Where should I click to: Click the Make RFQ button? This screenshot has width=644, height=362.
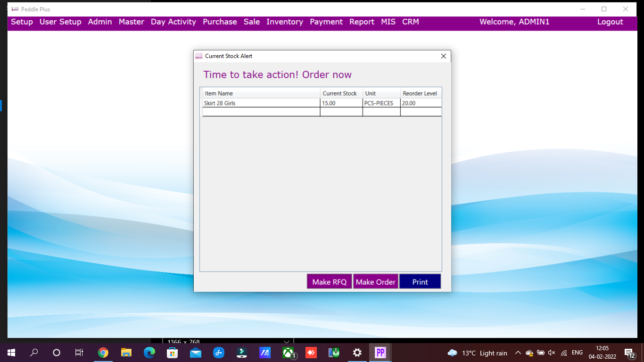coord(329,282)
